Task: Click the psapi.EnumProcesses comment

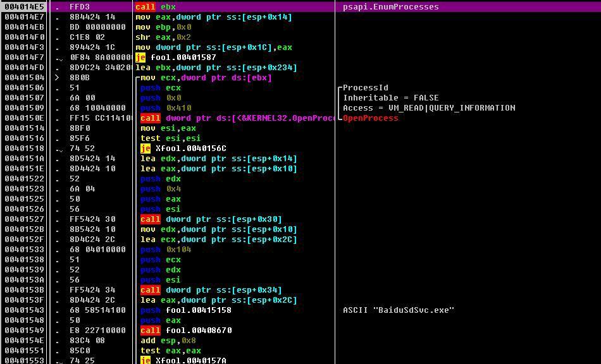Action: (390, 7)
